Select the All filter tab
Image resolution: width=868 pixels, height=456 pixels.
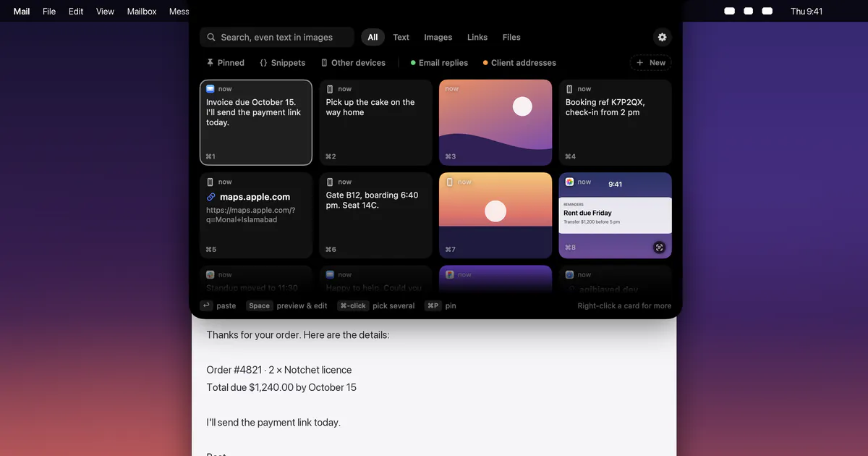(373, 37)
